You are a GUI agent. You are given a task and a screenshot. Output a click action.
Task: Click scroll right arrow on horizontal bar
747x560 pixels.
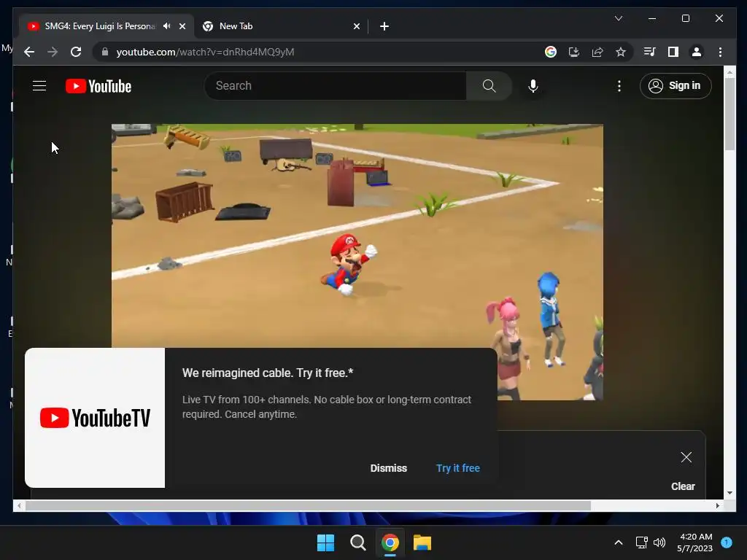[718, 506]
